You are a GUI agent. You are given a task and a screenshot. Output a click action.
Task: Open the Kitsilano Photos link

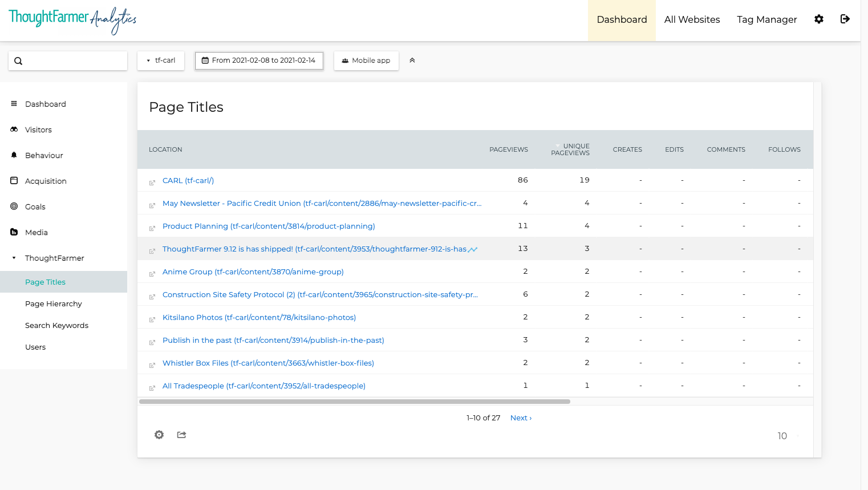[x=259, y=317]
